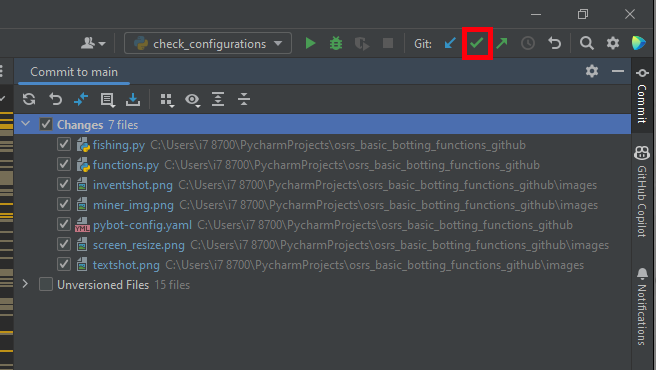Viewport: 656px width, 370px height.
Task: Uncheck the pybot-config.yaml checkbox
Action: [x=64, y=224]
